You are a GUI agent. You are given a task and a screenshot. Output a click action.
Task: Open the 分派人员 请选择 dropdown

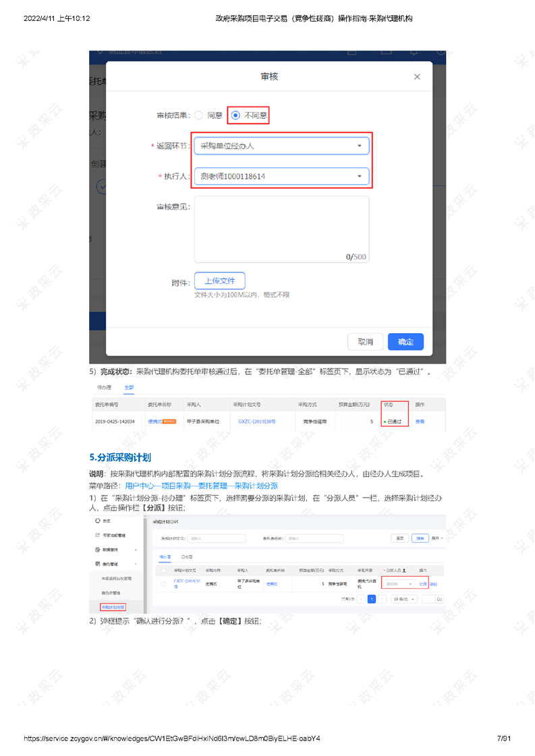(x=398, y=584)
